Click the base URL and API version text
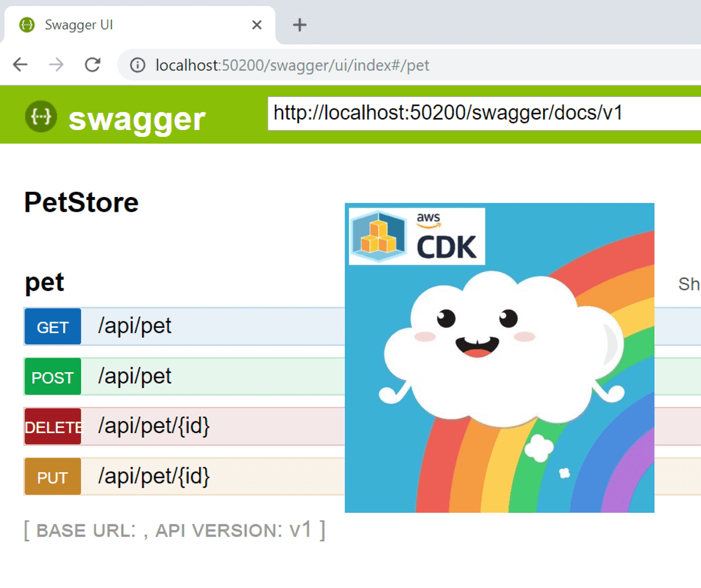This screenshot has height=588, width=701. 175,530
